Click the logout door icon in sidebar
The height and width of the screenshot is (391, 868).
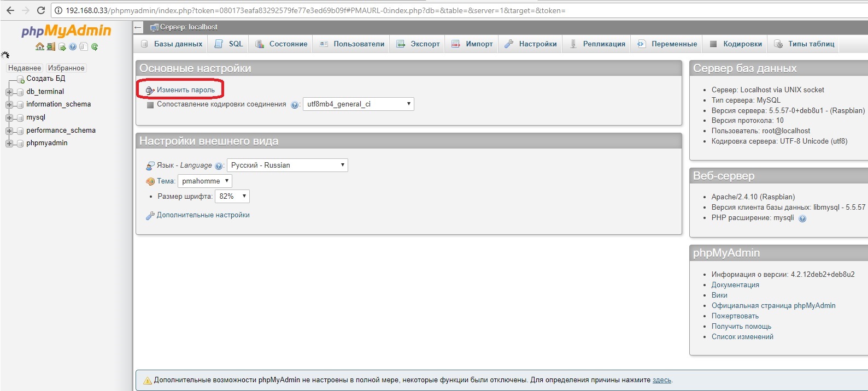tap(51, 47)
